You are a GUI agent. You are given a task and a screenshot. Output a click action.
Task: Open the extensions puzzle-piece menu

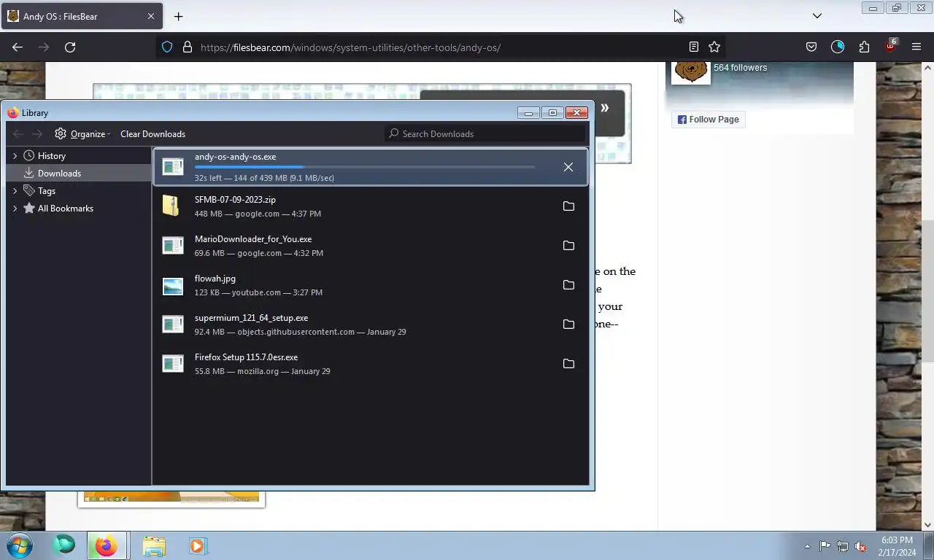pos(864,47)
